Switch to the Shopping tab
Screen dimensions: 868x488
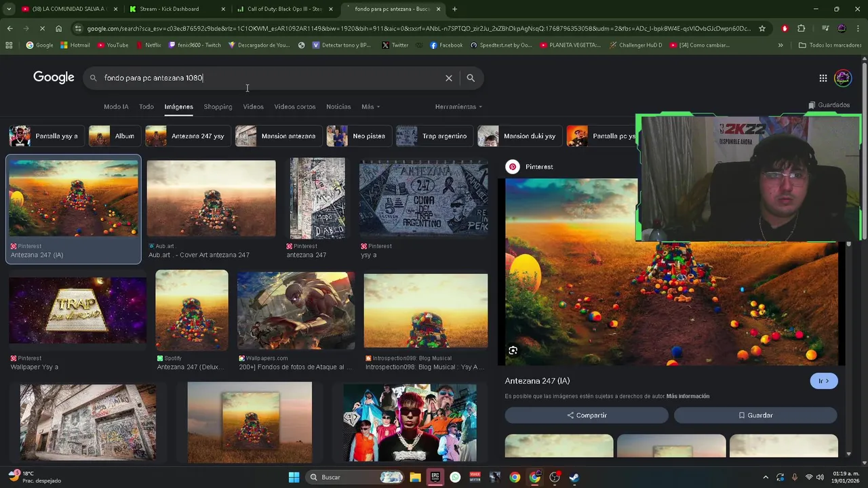[x=218, y=106]
